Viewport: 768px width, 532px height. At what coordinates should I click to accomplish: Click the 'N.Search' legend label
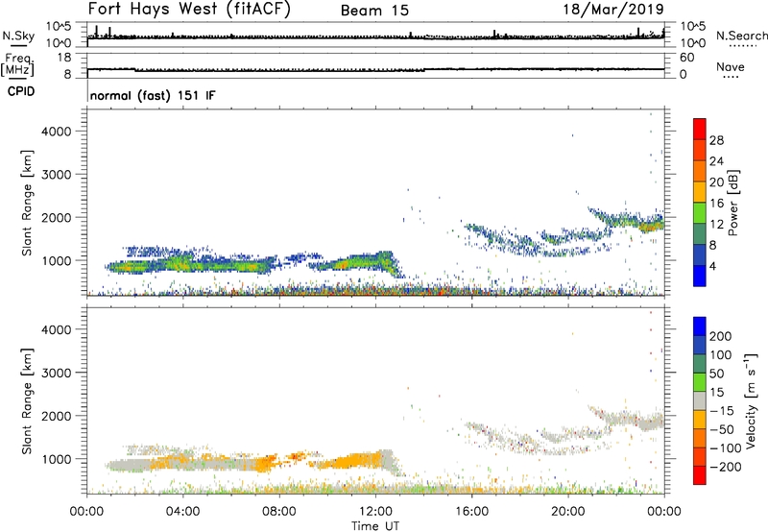pyautogui.click(x=742, y=36)
